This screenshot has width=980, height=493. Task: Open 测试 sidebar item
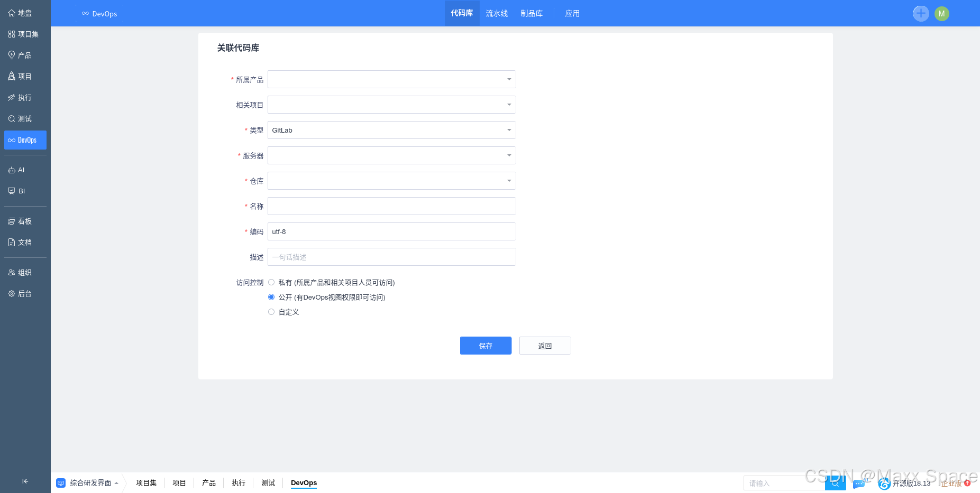(x=25, y=118)
